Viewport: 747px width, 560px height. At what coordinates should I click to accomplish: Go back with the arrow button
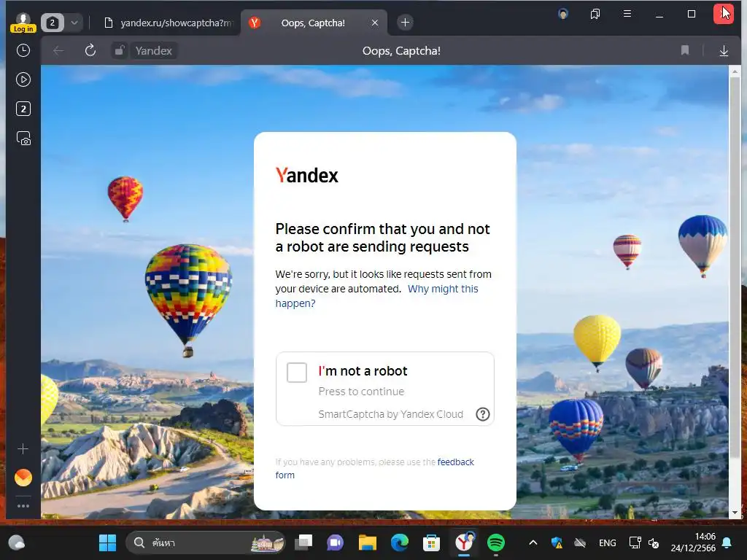[58, 50]
